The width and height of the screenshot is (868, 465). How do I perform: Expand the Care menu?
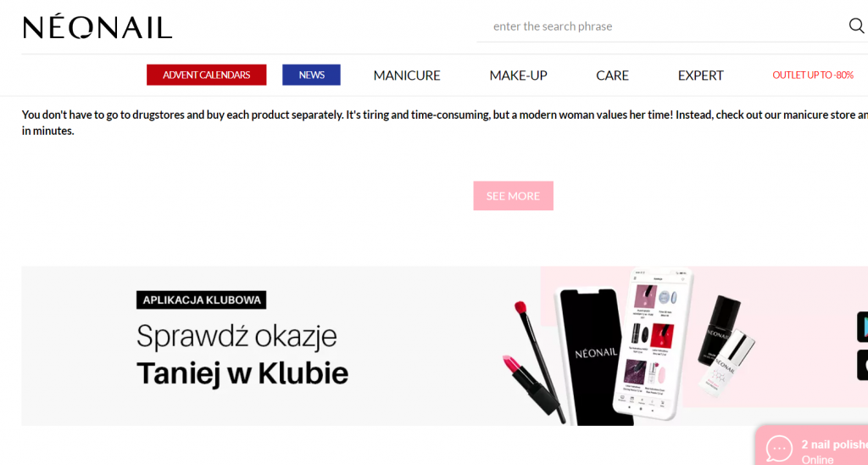(x=612, y=76)
